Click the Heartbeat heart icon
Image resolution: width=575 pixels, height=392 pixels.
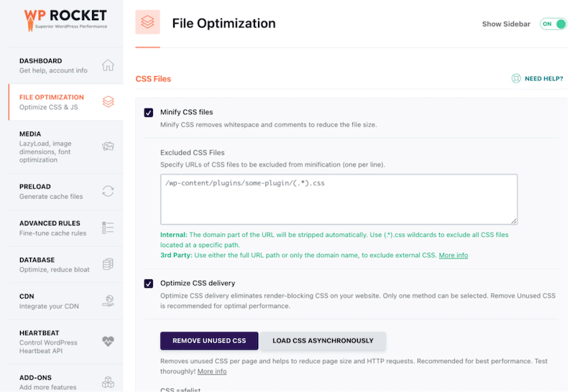108,341
